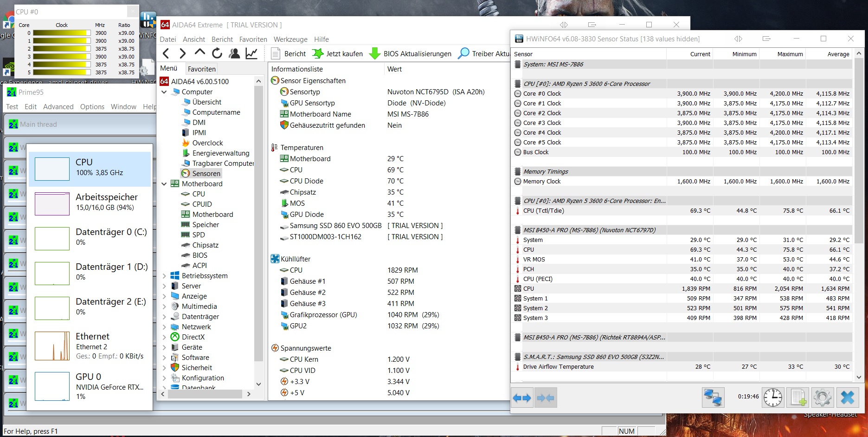Open the Hilfe menu in AIDA64
This screenshot has height=437, width=868.
tap(321, 39)
